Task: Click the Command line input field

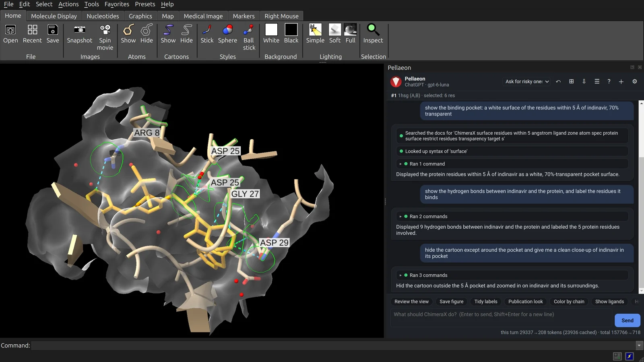Action: pos(333,345)
